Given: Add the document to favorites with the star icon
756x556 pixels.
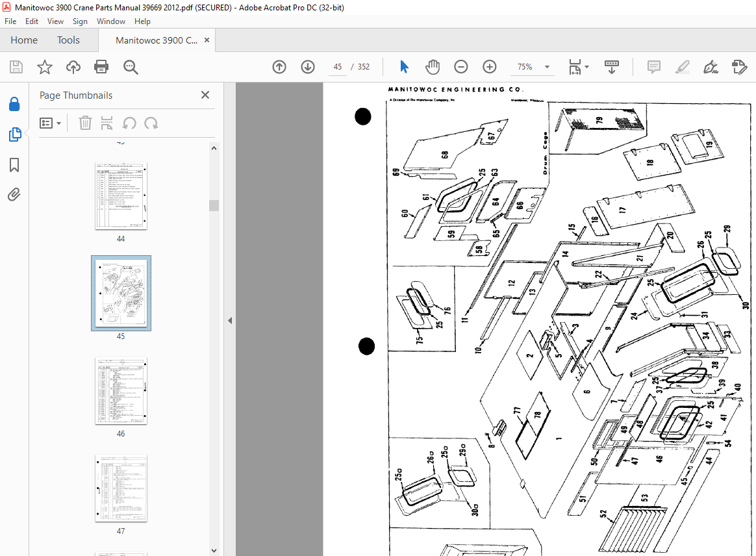Looking at the screenshot, I should [x=44, y=66].
